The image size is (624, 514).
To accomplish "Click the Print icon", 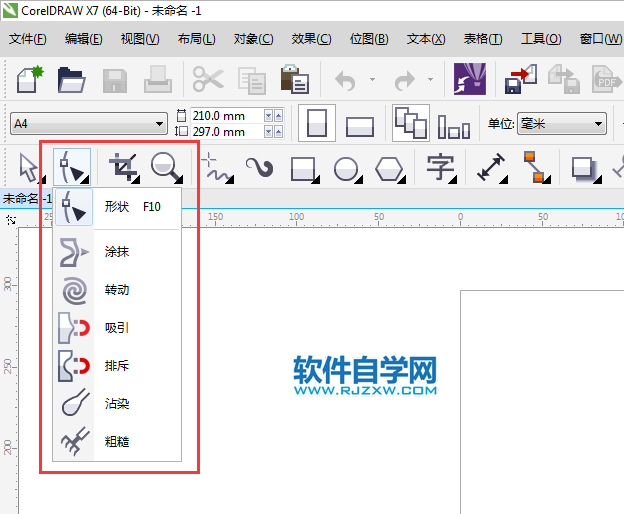I will (x=158, y=80).
